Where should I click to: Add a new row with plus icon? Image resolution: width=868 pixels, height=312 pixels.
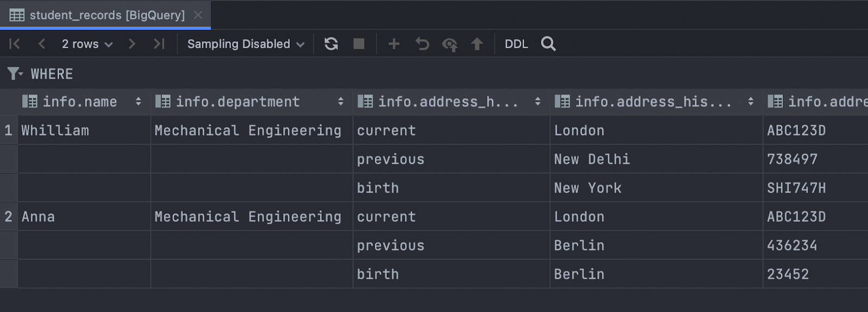pos(394,44)
